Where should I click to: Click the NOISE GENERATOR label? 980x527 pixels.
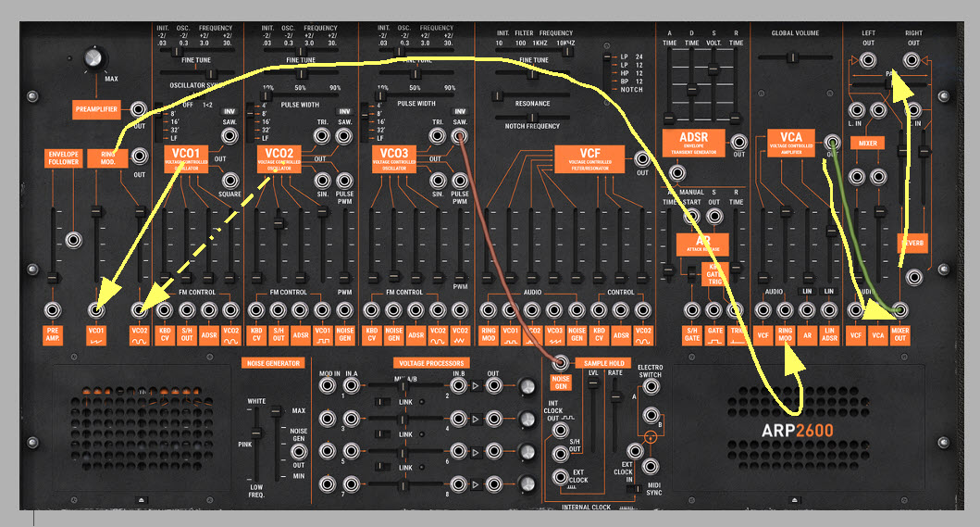point(273,363)
